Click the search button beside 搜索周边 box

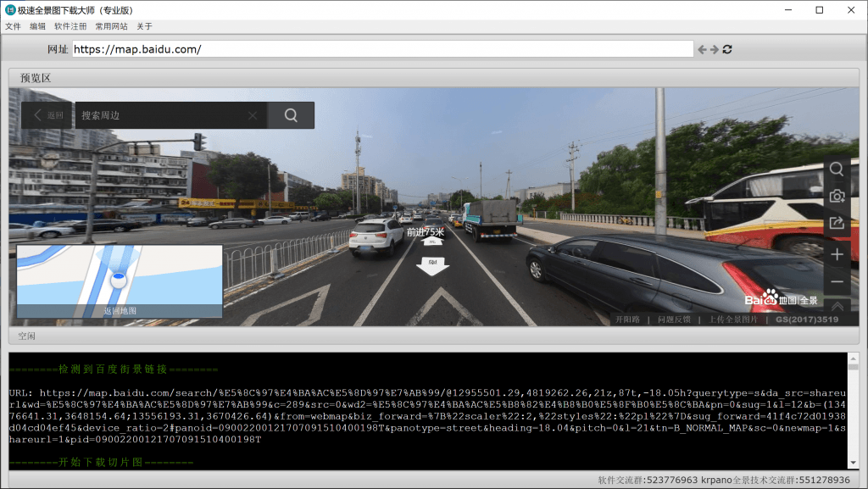click(291, 115)
